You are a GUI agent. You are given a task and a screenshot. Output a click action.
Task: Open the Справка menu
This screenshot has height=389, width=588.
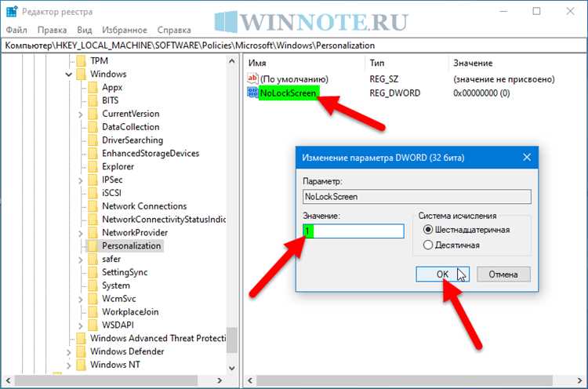coord(174,30)
